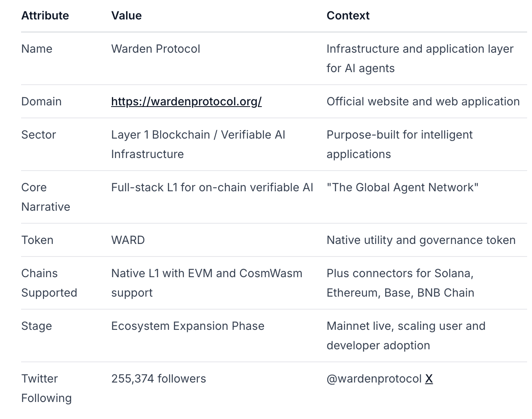Select the Sector attribute label
The width and height of the screenshot is (532, 419).
(x=39, y=135)
